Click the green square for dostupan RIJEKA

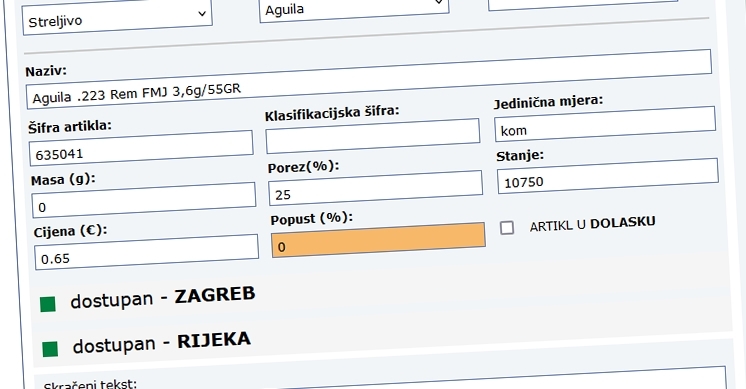(x=50, y=349)
